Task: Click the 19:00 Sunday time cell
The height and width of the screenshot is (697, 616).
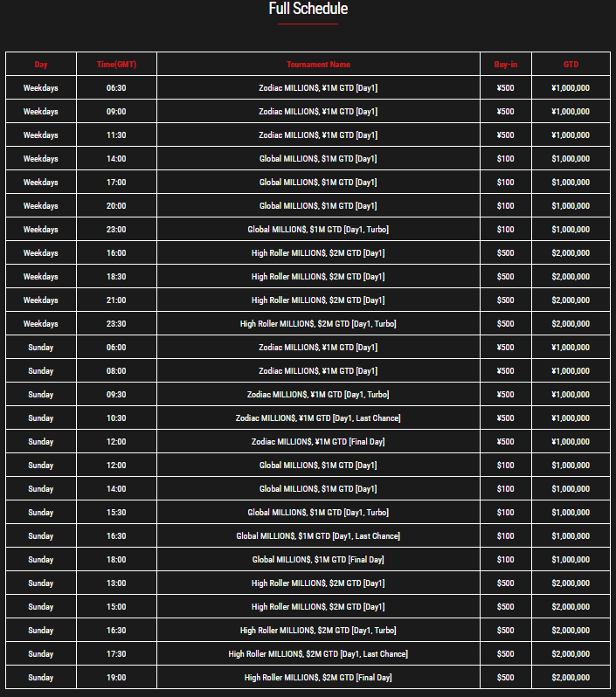Action: coord(116,678)
